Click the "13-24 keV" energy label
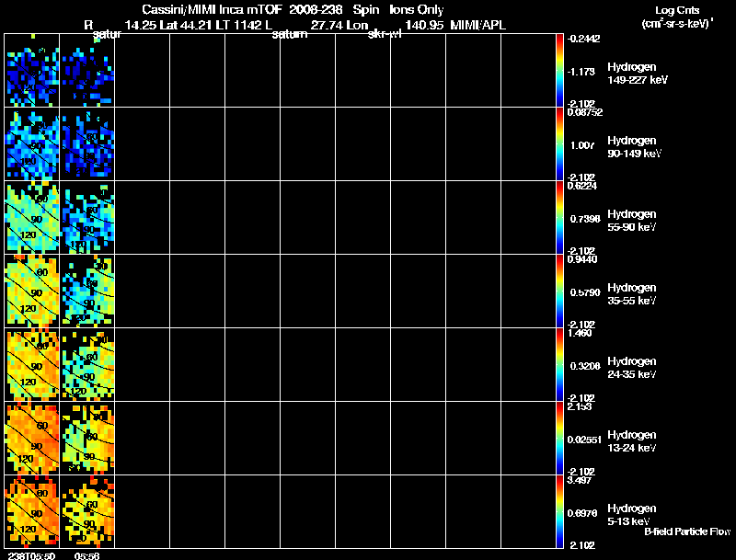736x560 pixels. coord(632,448)
